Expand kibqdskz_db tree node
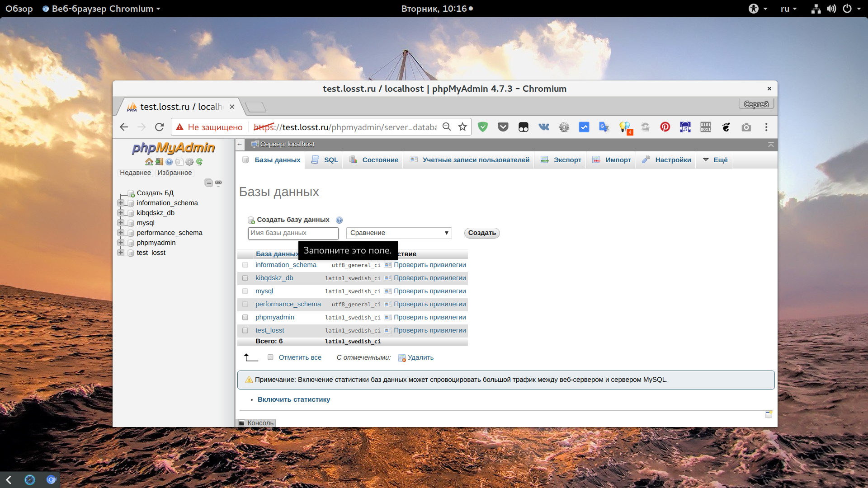This screenshot has height=488, width=868. tap(121, 213)
